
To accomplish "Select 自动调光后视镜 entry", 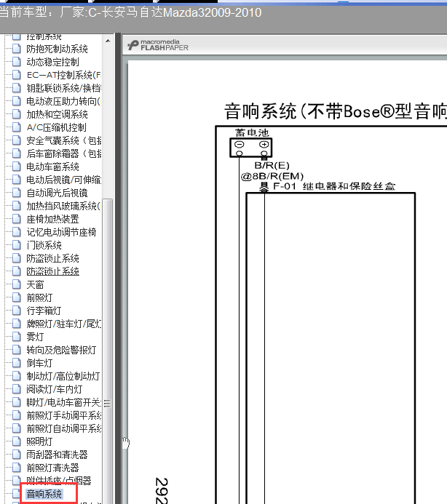I will point(57,193).
